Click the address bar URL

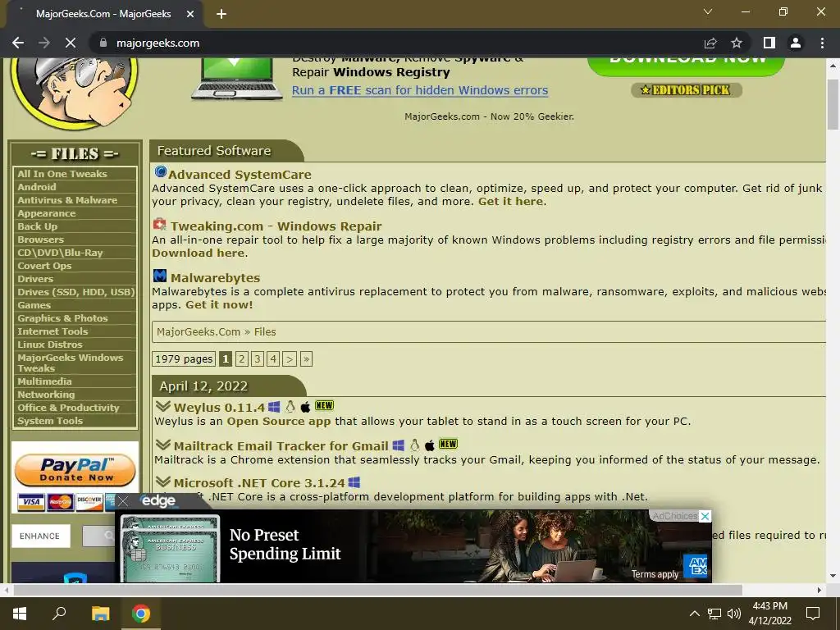pyautogui.click(x=158, y=43)
